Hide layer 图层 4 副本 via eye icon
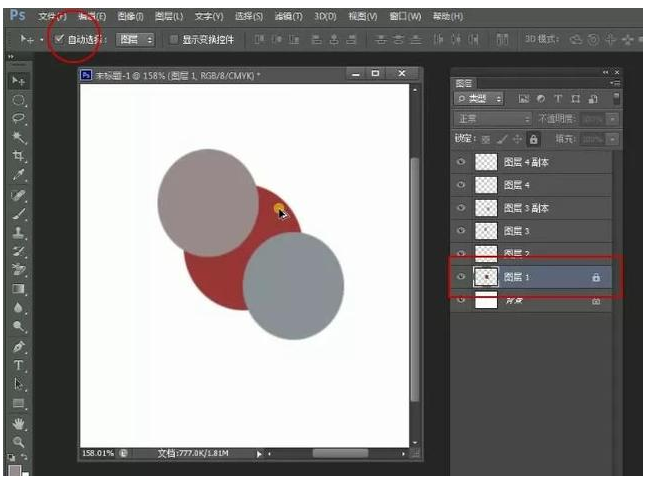The width and height of the screenshot is (646, 483). (461, 162)
